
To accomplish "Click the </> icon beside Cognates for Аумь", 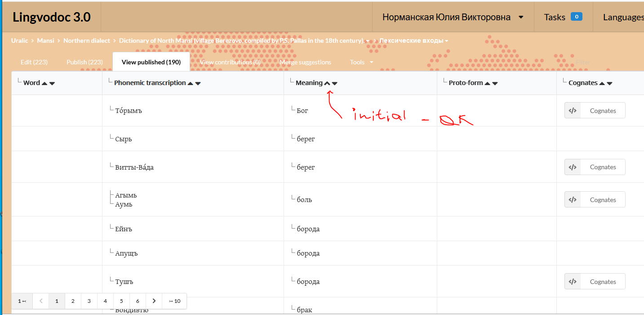I will 573,199.
